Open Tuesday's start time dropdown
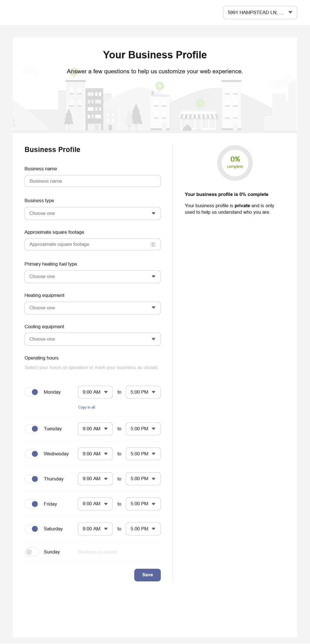 pos(95,429)
